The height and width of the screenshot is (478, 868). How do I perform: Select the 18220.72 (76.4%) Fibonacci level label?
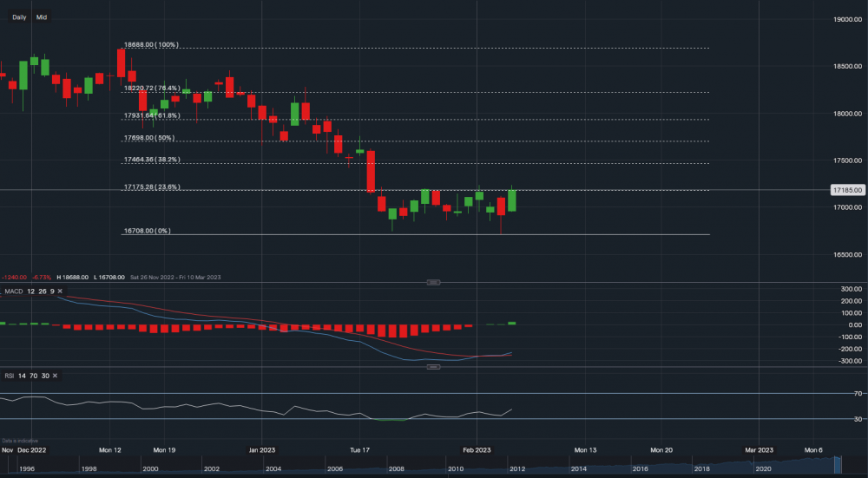(152, 88)
